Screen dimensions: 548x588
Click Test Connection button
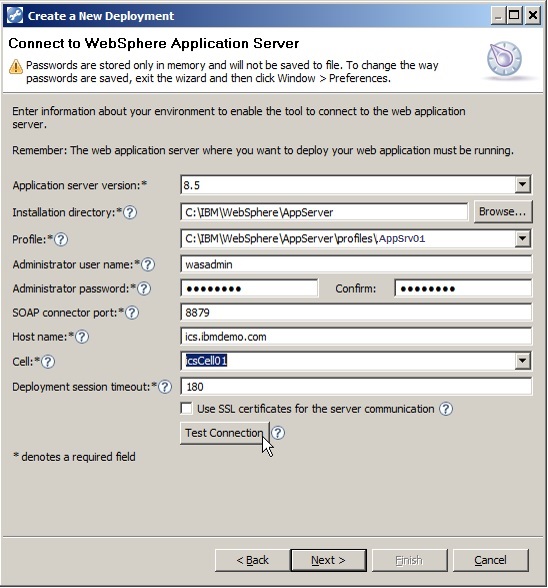point(224,433)
